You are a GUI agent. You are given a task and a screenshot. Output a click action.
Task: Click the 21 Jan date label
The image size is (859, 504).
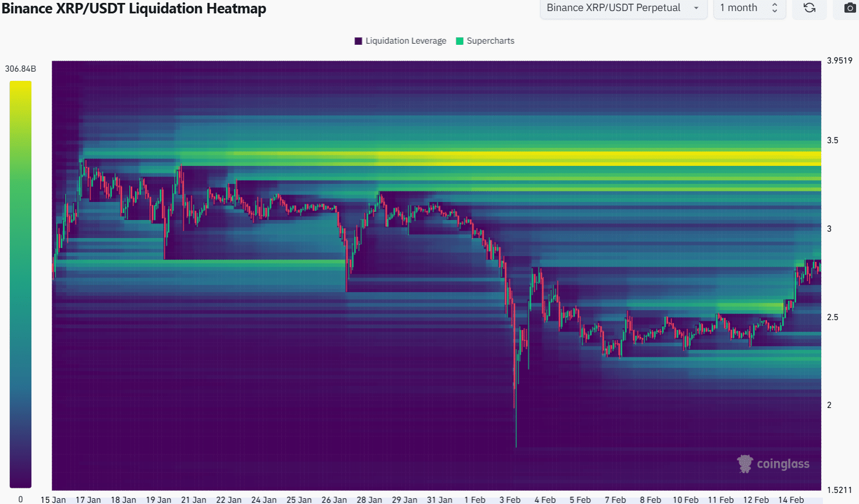pos(193,499)
